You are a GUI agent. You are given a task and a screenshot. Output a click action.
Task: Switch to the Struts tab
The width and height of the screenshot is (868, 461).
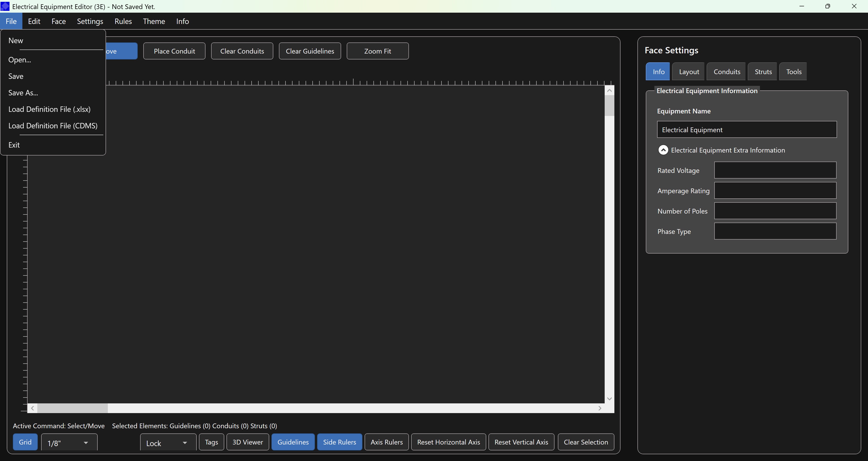pyautogui.click(x=762, y=71)
